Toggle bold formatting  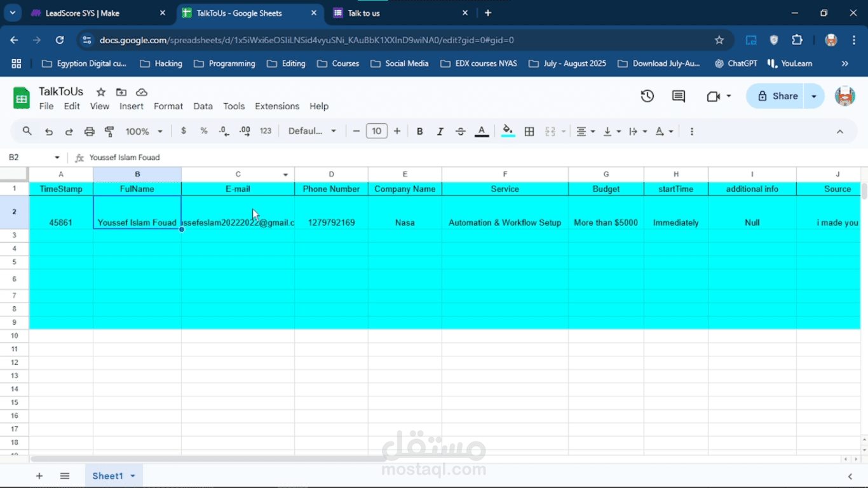(x=420, y=132)
